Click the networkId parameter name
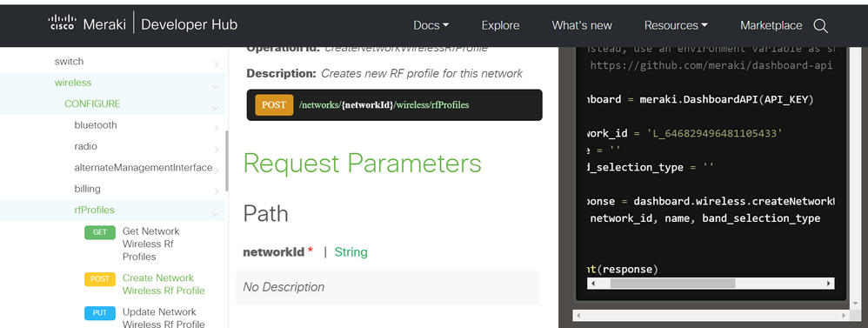The width and height of the screenshot is (868, 328). tap(273, 252)
